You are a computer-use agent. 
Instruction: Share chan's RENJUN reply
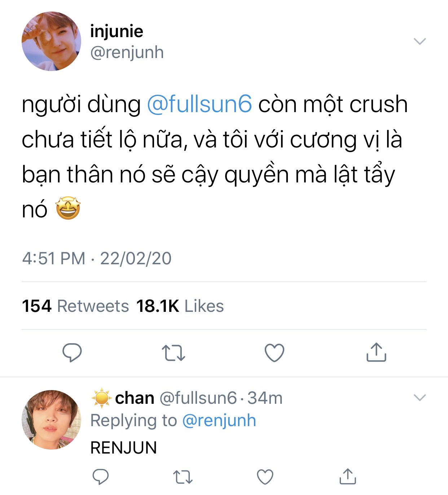(x=348, y=476)
